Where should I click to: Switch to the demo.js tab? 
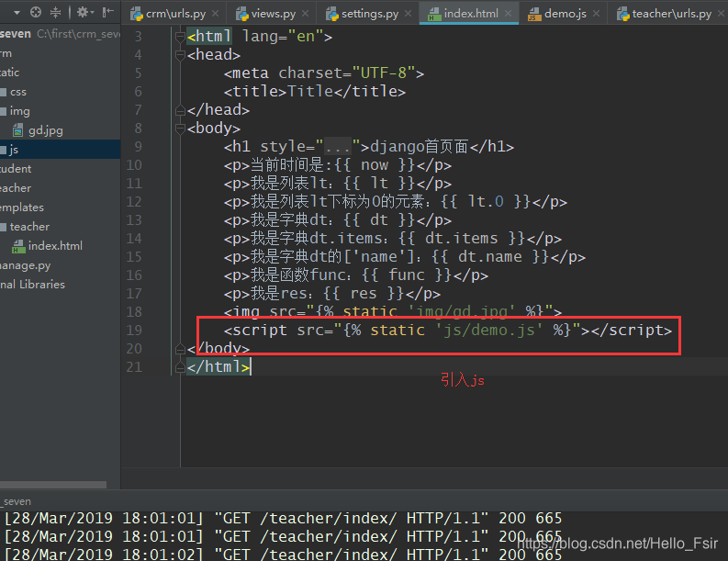565,14
